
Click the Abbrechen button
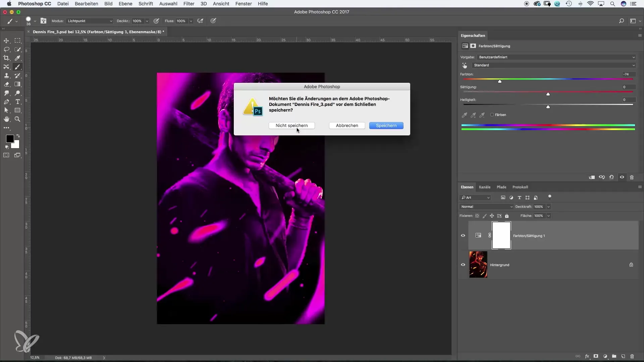347,126
